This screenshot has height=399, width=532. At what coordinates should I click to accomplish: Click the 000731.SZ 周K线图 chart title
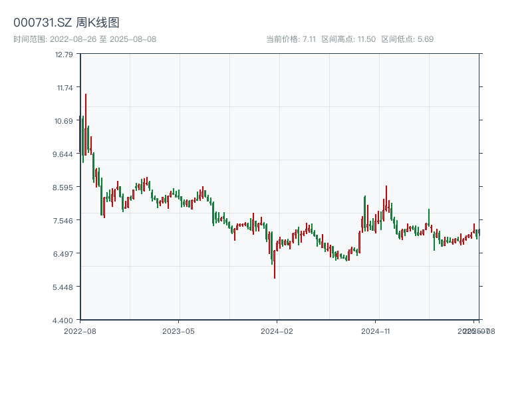click(66, 23)
